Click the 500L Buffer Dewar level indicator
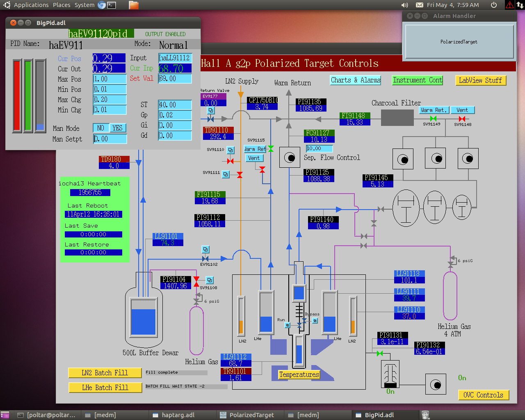 click(x=144, y=317)
